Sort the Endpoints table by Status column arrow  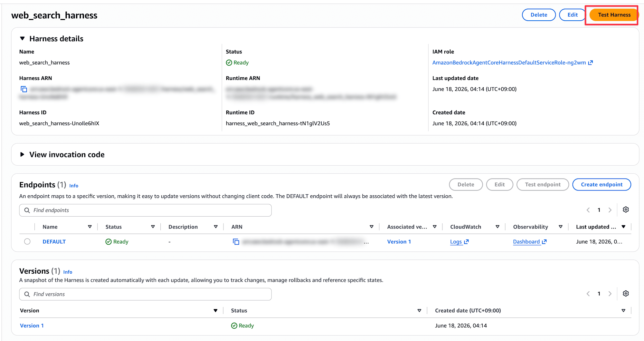[x=153, y=227]
